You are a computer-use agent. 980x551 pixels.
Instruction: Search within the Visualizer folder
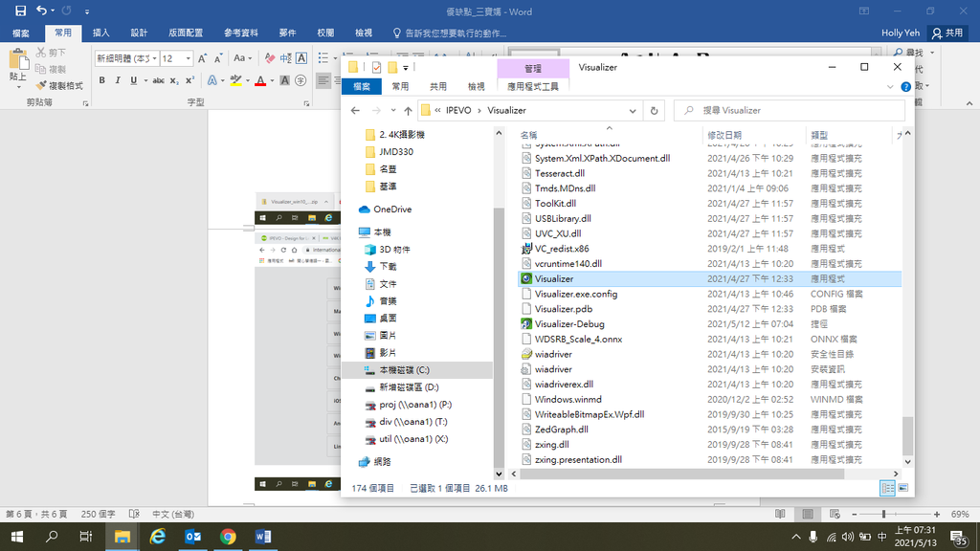790,111
